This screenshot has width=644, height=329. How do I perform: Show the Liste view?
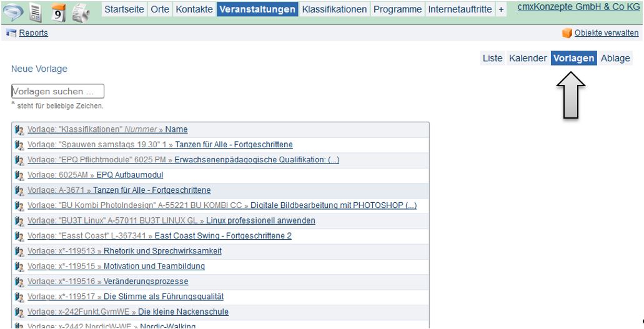pyautogui.click(x=492, y=58)
